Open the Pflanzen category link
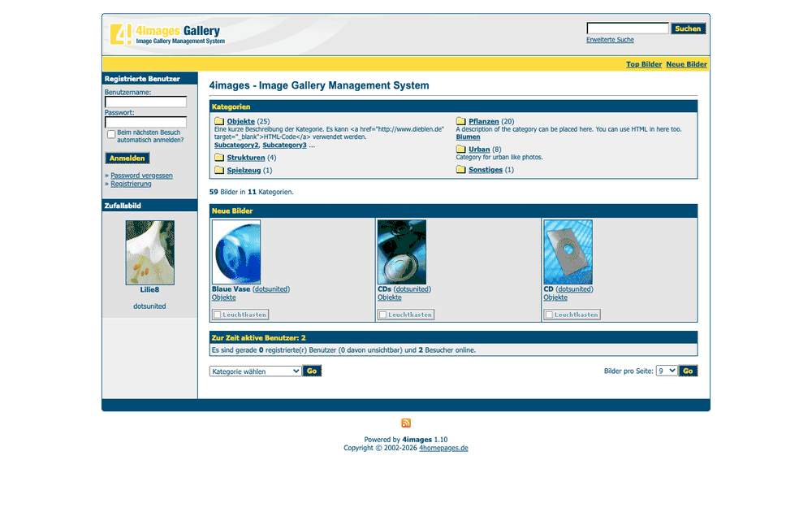The height and width of the screenshot is (508, 812). point(484,121)
